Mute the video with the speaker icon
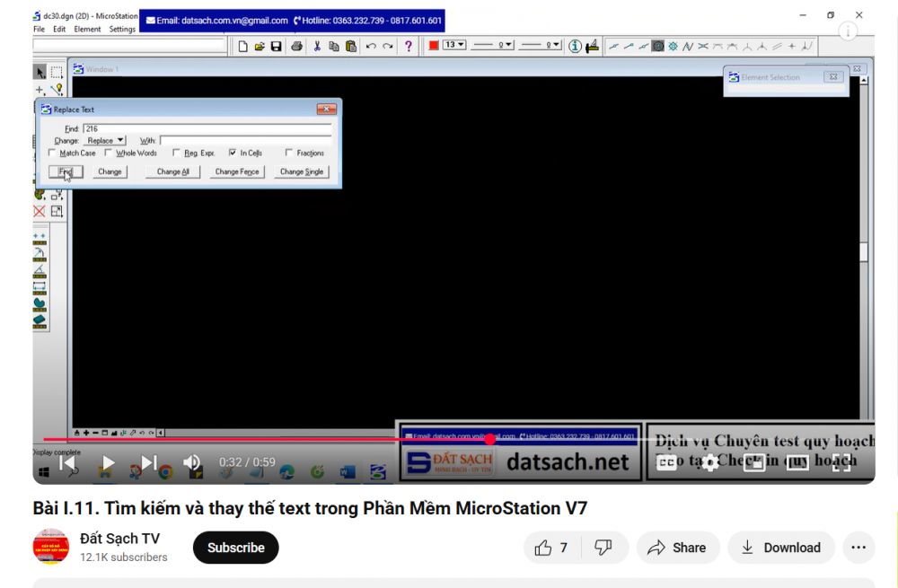The image size is (898, 588). click(192, 463)
